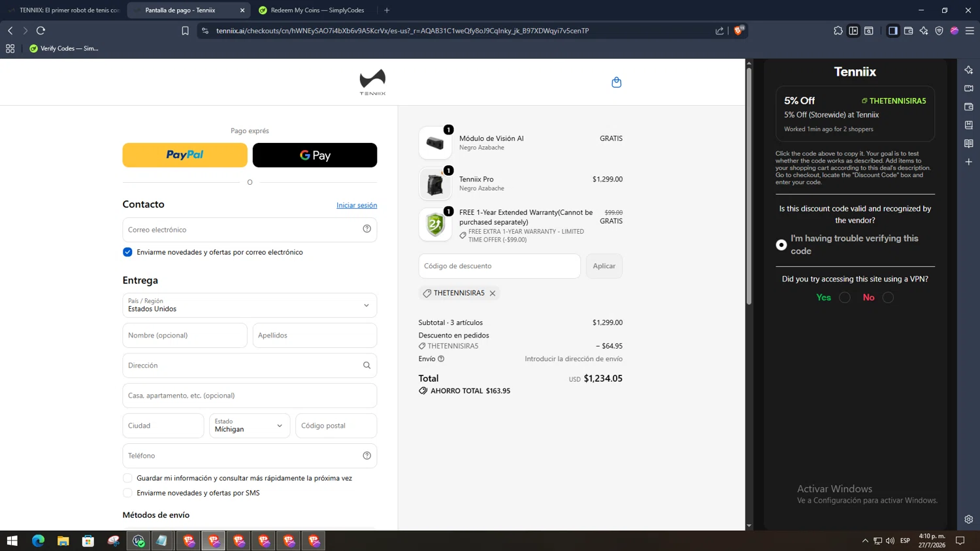Click Aplicar discount button
Screen dimensions: 980x551
click(604, 266)
